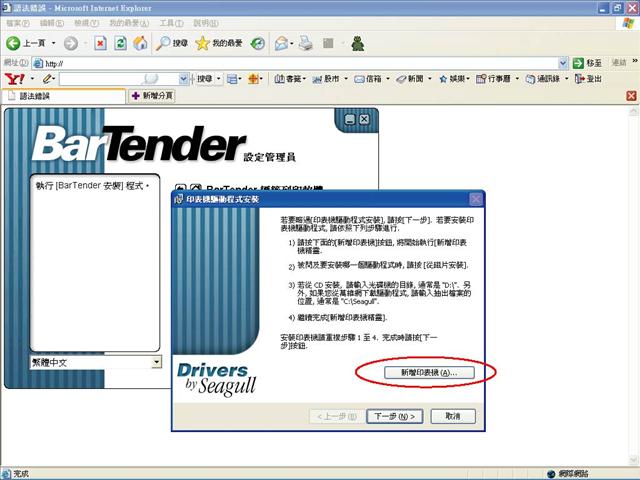Refresh the page with green arrows icon
The height and width of the screenshot is (480, 640).
pyautogui.click(x=120, y=43)
